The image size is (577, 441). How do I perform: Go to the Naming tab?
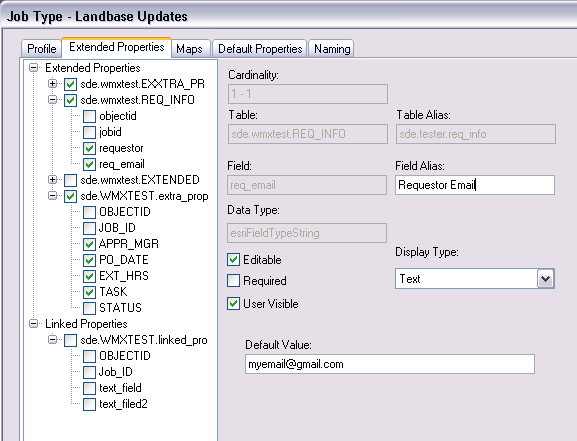point(331,49)
